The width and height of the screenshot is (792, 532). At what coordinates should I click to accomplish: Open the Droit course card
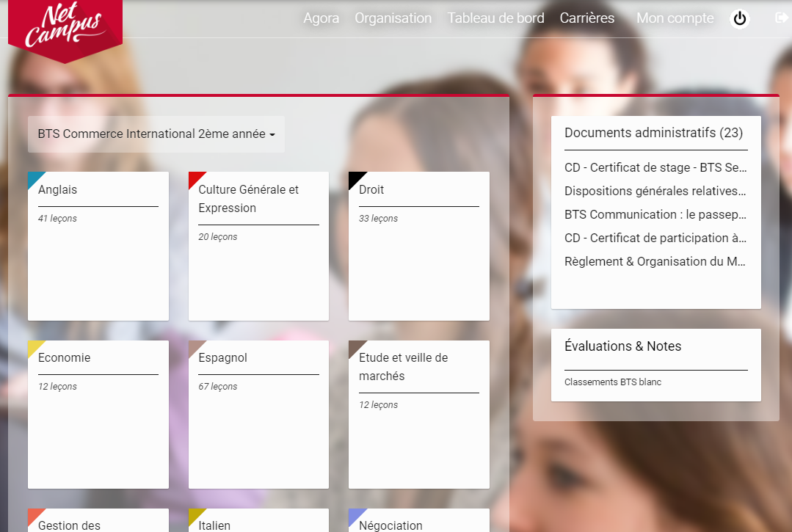coord(418,247)
